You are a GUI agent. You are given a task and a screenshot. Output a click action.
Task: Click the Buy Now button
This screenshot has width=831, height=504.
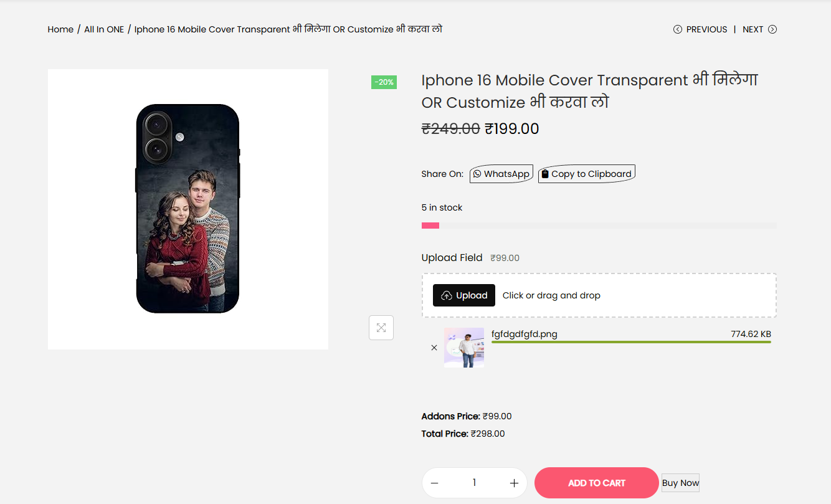point(680,482)
